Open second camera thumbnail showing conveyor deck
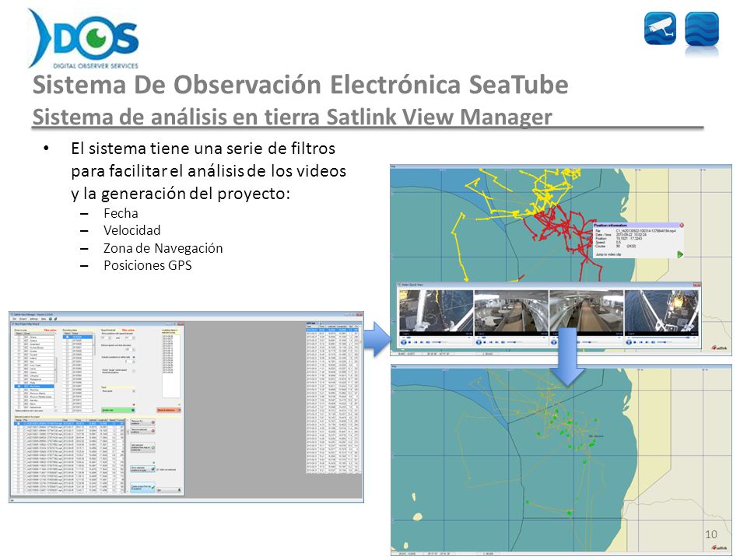 [511, 311]
